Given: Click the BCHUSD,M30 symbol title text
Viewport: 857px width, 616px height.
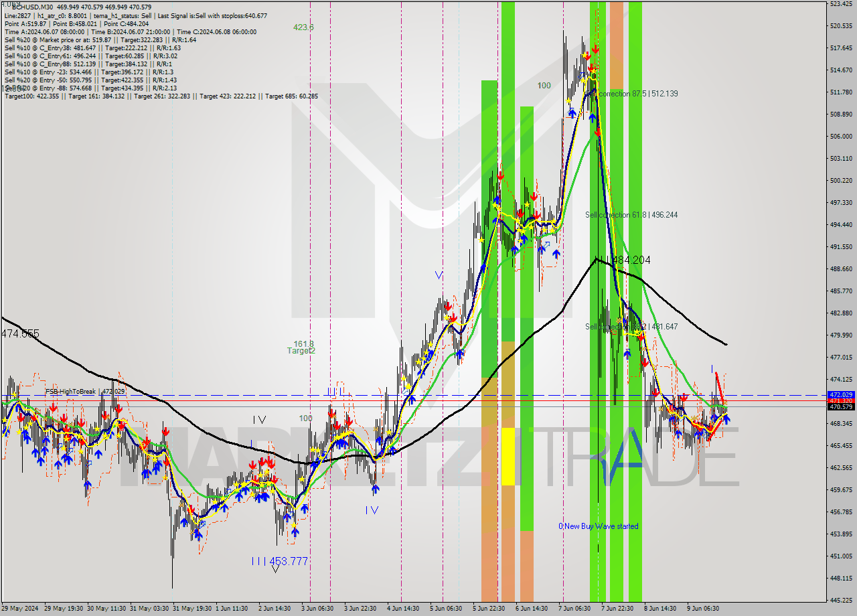Looking at the screenshot, I should (x=34, y=7).
